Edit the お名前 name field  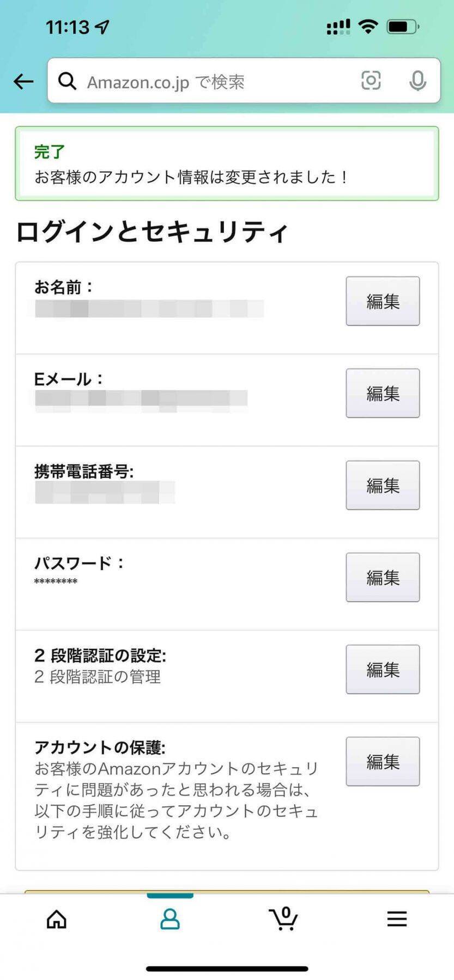click(383, 301)
